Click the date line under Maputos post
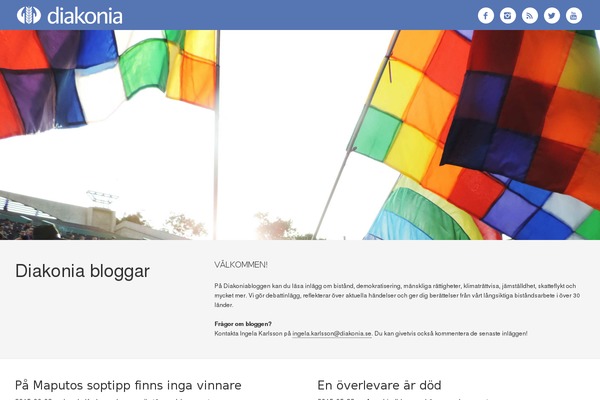This screenshot has height=400, width=600. pyautogui.click(x=115, y=398)
